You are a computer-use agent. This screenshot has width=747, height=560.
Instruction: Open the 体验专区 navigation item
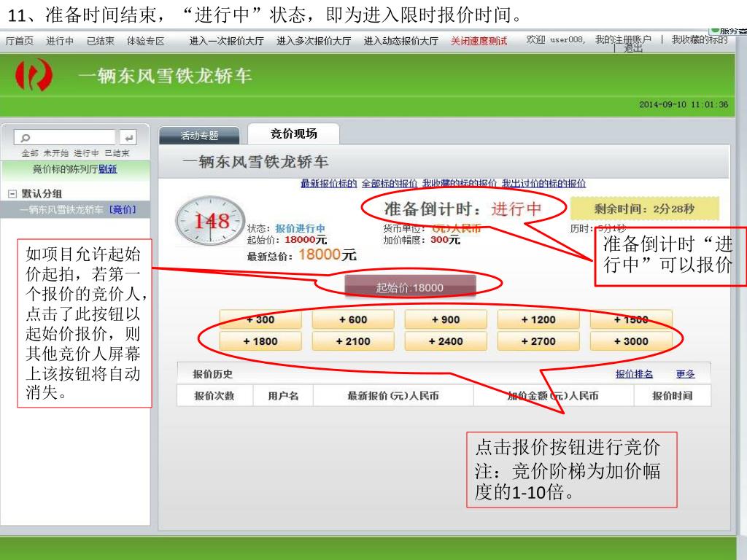pyautogui.click(x=146, y=41)
